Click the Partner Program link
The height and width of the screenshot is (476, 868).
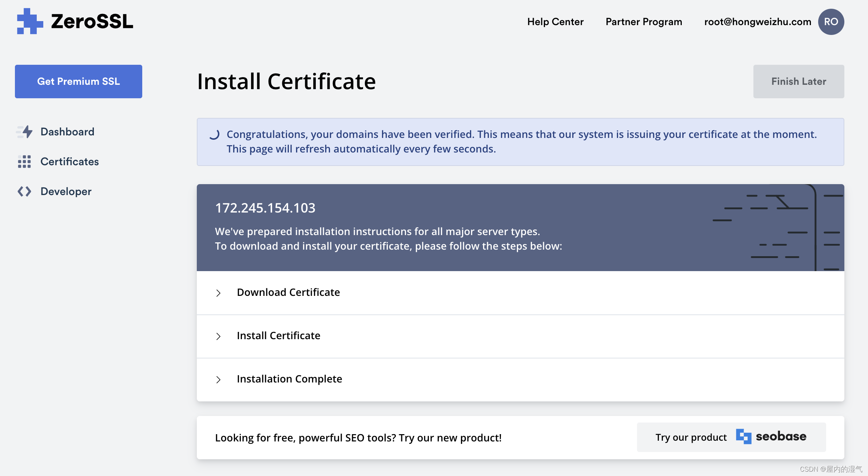coord(644,21)
